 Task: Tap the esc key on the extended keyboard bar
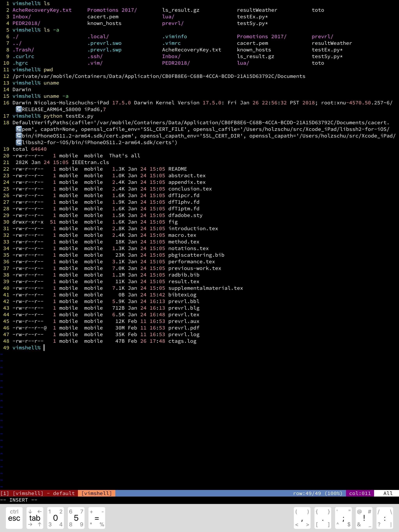tap(14, 518)
